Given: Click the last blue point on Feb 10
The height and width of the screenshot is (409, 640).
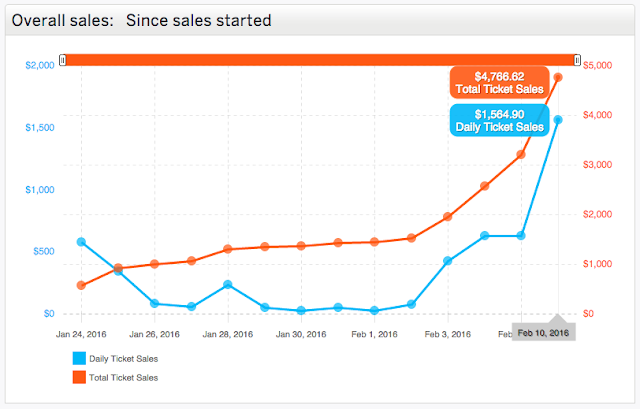Looking at the screenshot, I should (x=558, y=120).
